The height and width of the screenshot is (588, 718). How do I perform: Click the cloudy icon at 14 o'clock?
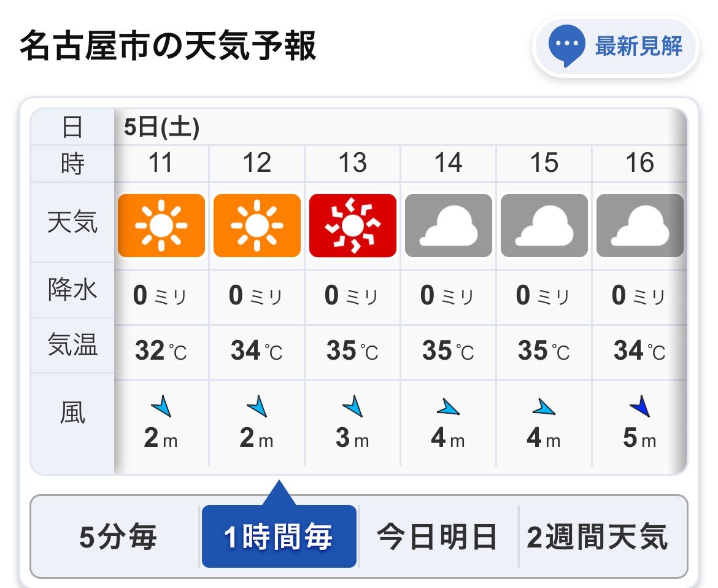449,225
